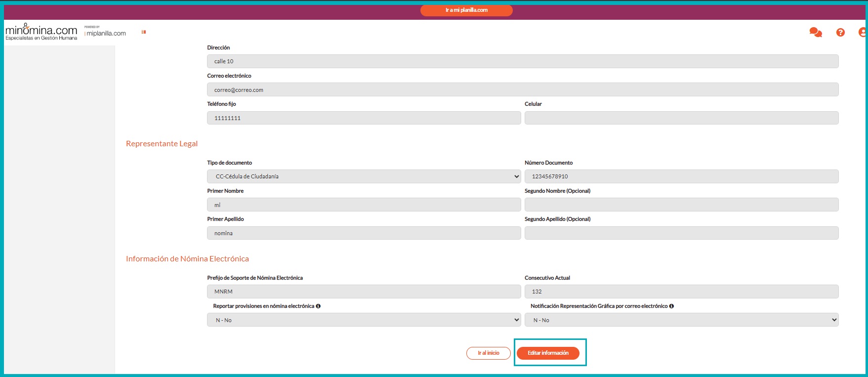
Task: Click the Primer Apellido field
Action: [x=364, y=233]
